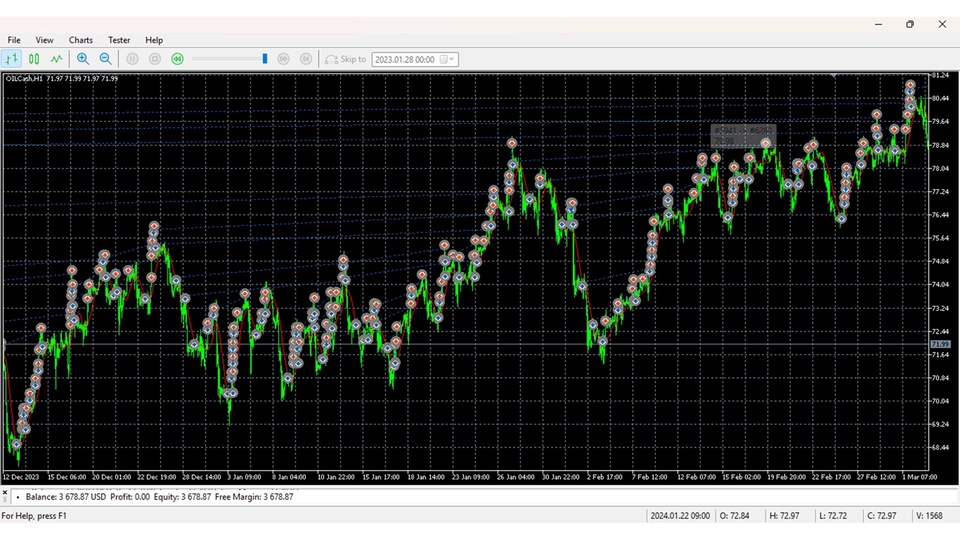Click the stop testing button
The image size is (960, 540).
[155, 59]
